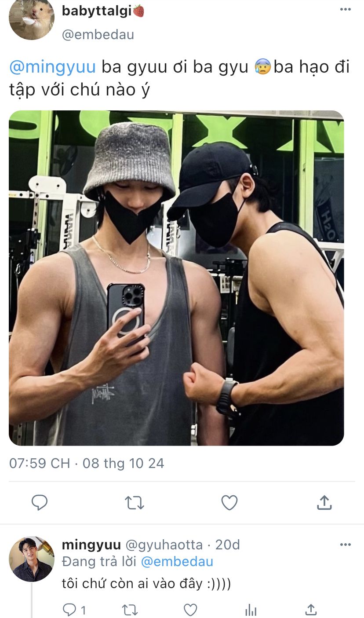Screen dimensions: 364x618
Task: Open mingyuu's profile avatar in the reply
Action: pyautogui.click(x=31, y=559)
